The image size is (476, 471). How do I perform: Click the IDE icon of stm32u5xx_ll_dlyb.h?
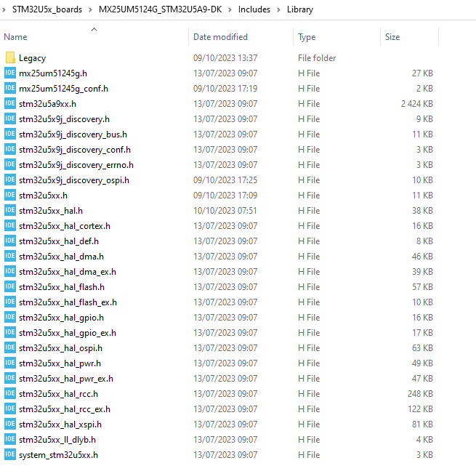click(10, 439)
